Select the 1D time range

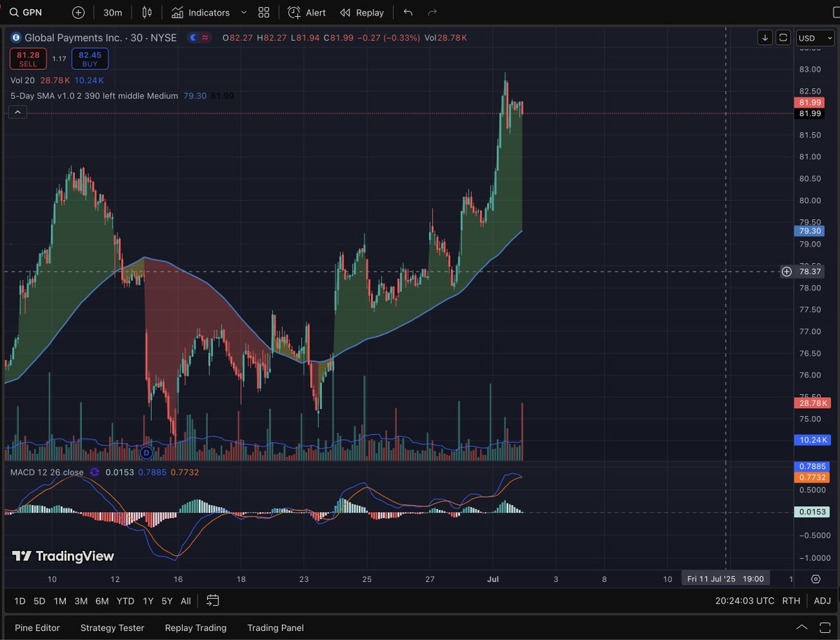[20, 601]
